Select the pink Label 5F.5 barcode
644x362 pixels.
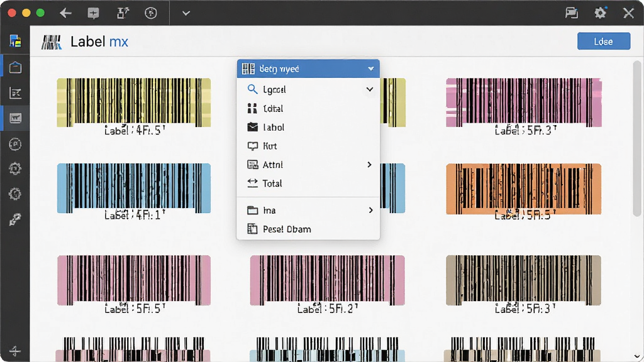click(134, 280)
